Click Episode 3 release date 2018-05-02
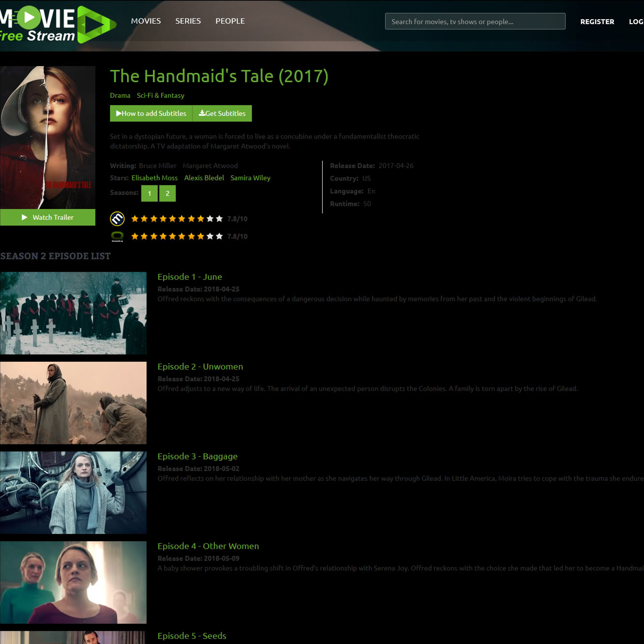This screenshot has height=644, width=644. (x=221, y=469)
